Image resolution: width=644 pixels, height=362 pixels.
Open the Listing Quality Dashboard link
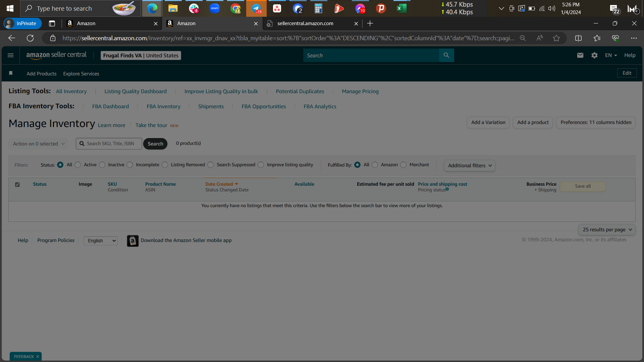pos(136,92)
